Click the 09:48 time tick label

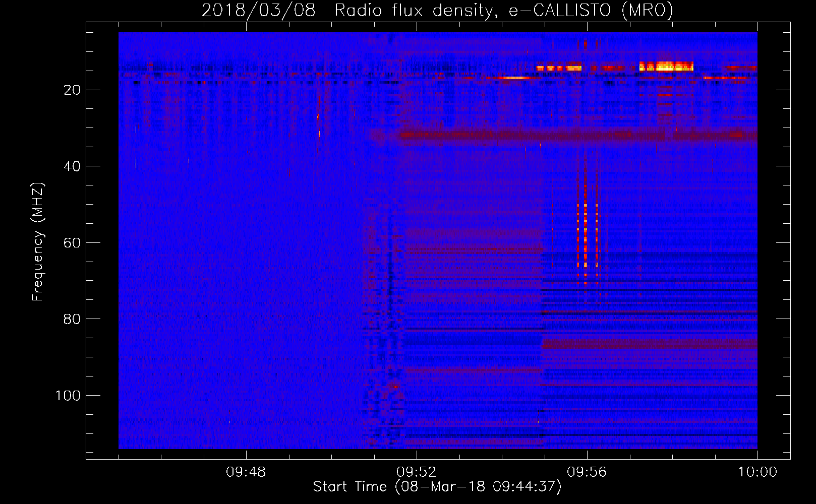pos(246,472)
